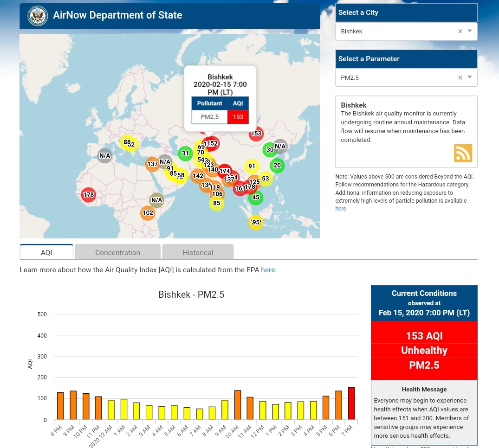Screen dimensions: 499x448
Task: Click the red 7 PM bar in chart
Action: point(351,403)
